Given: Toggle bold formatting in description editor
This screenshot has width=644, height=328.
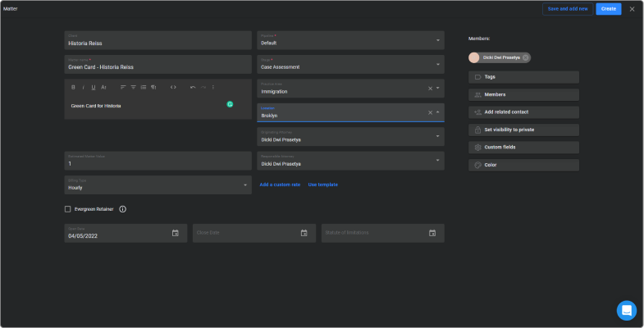Looking at the screenshot, I should point(72,87).
